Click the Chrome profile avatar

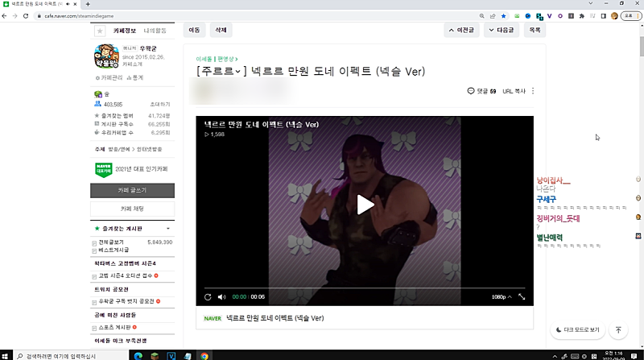coord(614,16)
